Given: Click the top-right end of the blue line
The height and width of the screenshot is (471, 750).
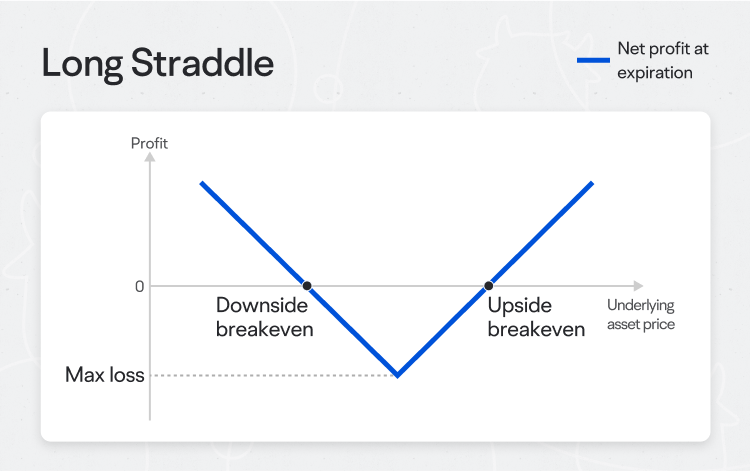Looking at the screenshot, I should [592, 183].
